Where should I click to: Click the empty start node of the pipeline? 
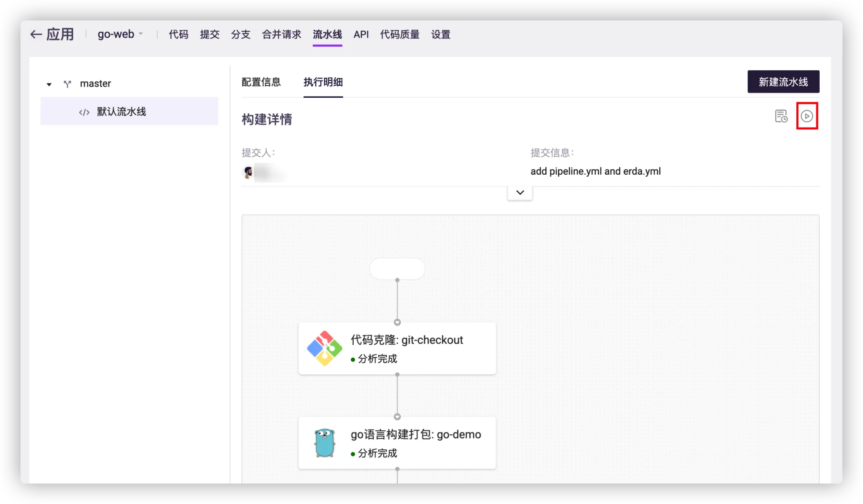[397, 269]
